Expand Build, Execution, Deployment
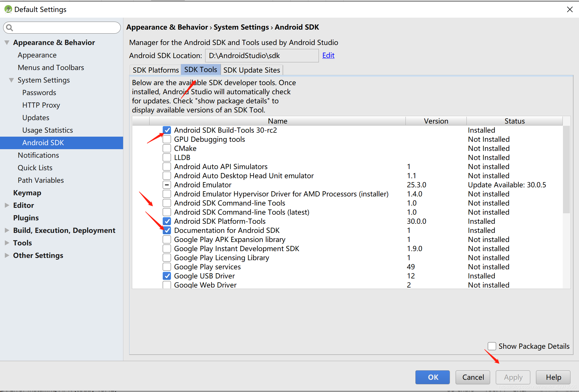 coord(7,230)
